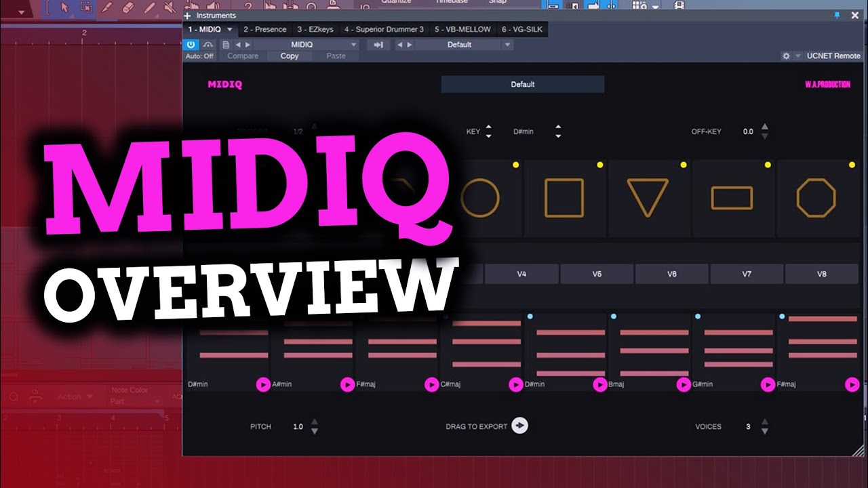868x488 pixels.
Task: Toggle blue dot on G#min chord cell
Action: click(698, 317)
